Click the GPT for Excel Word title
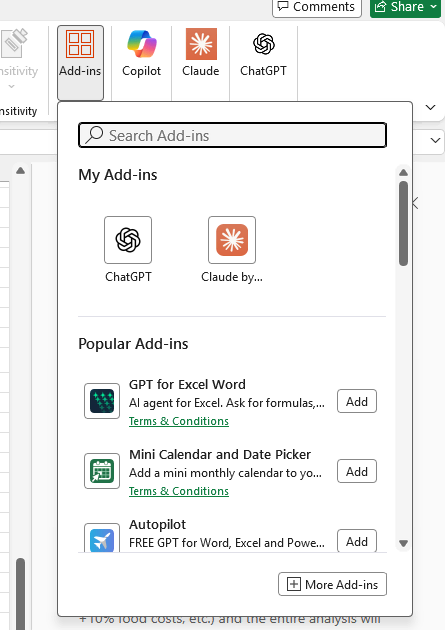The height and width of the screenshot is (630, 445). [187, 385]
